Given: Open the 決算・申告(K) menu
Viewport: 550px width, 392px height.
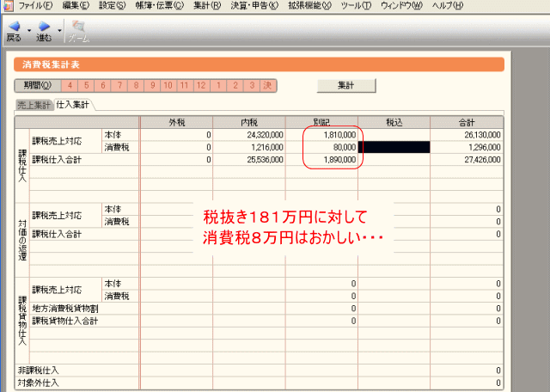Looking at the screenshot, I should (254, 6).
